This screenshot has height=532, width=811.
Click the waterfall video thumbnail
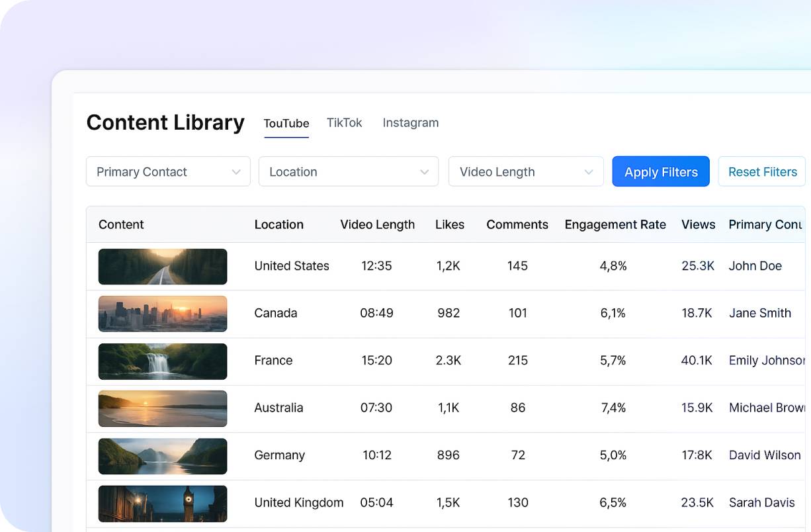tap(163, 361)
